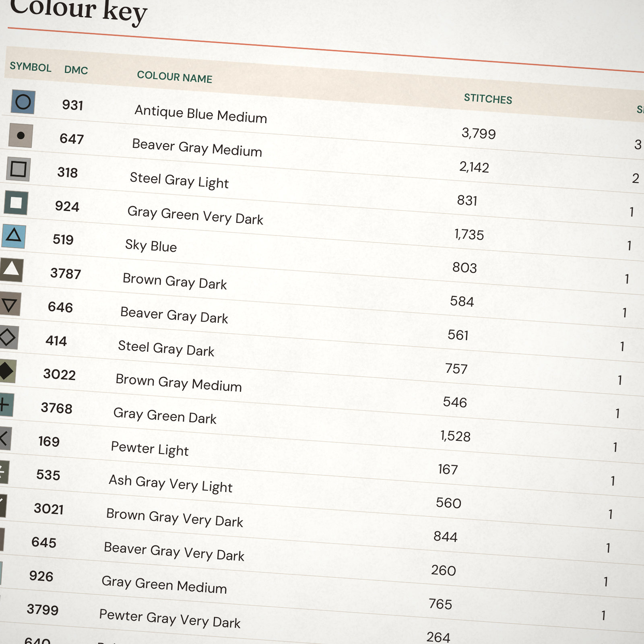The height and width of the screenshot is (644, 644).
Task: Select the hollow square symbol for DMC 318
Action: point(18,169)
